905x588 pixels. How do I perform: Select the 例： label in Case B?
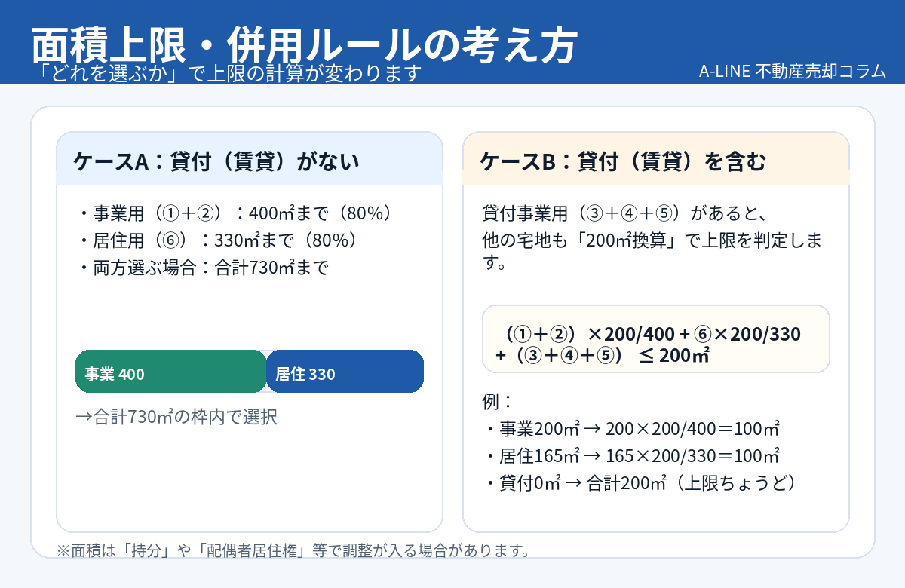tap(497, 401)
